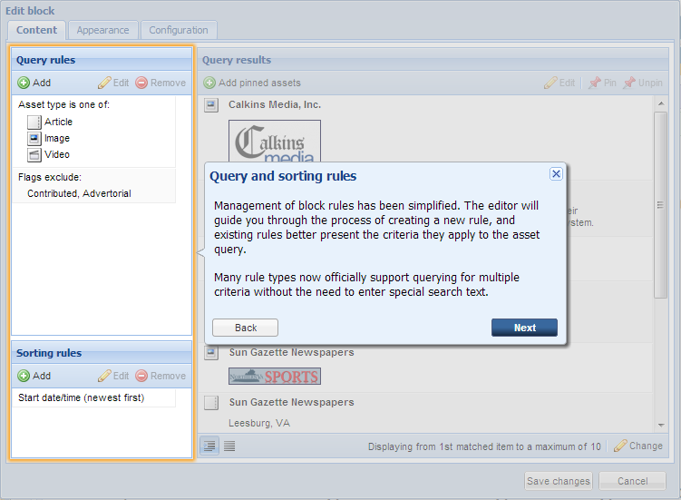Viewport: 681px width, 500px height.
Task: Switch to the Appearance tab
Action: [x=103, y=30]
